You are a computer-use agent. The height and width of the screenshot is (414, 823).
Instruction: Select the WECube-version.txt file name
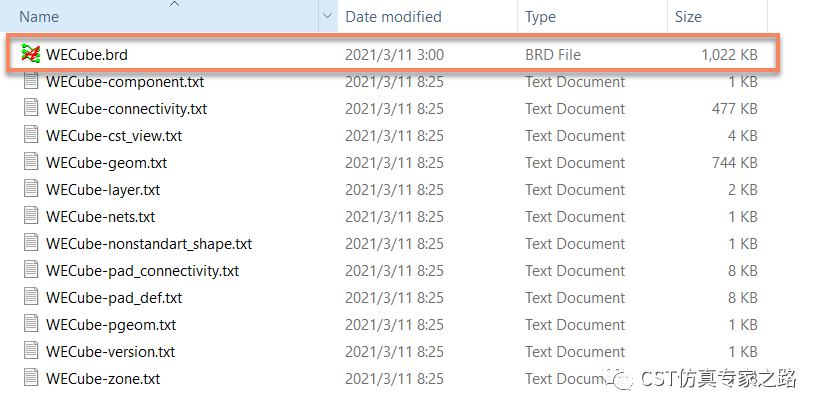[x=111, y=352]
